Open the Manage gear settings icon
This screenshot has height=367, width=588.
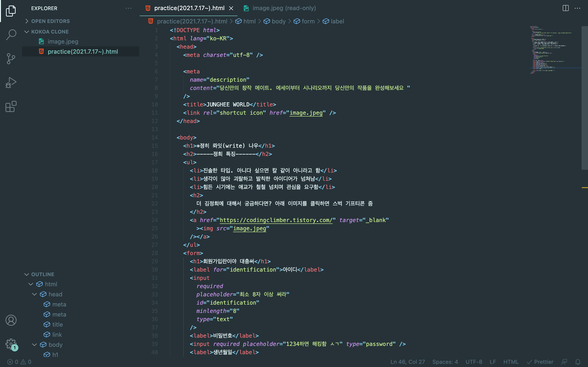tap(11, 344)
